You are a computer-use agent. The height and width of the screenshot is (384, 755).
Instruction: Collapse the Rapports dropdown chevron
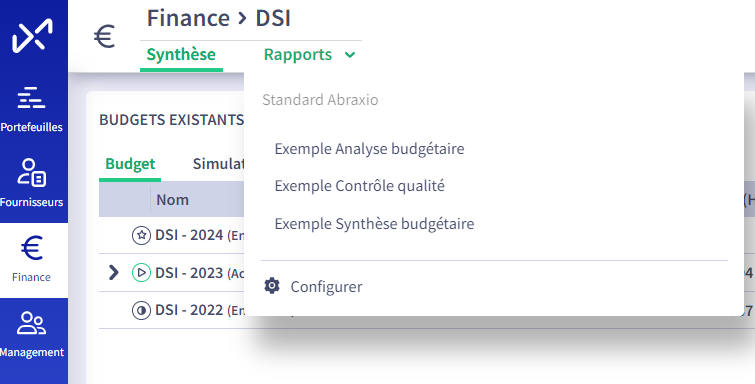(x=350, y=55)
